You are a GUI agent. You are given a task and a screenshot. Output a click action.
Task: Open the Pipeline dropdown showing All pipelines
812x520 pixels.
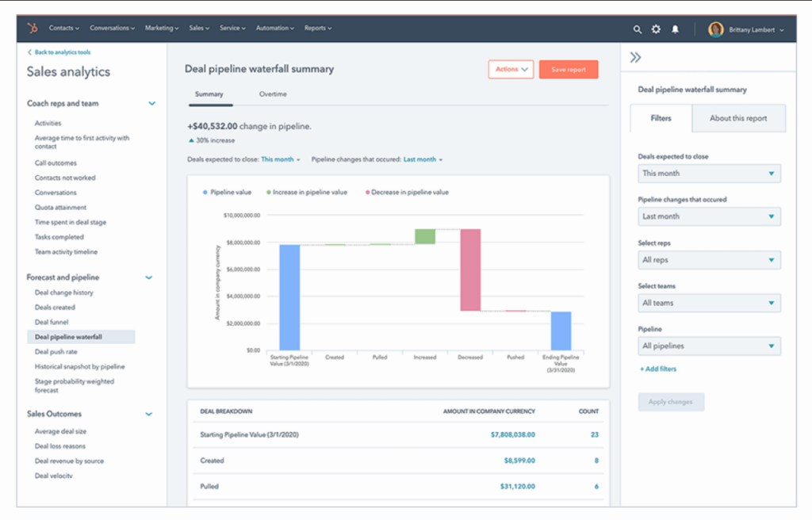click(x=709, y=346)
